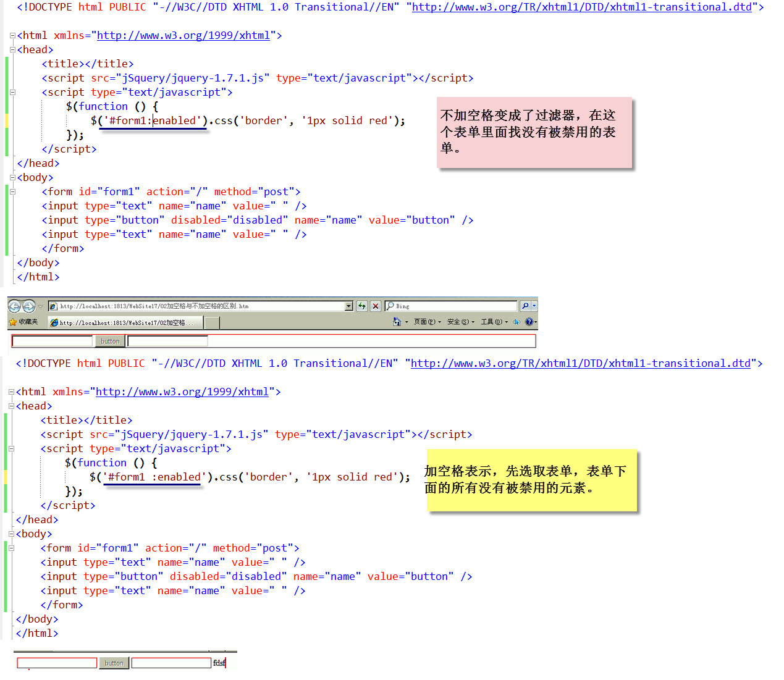
Task: Collapse the <head> node in top code
Action: pyautogui.click(x=12, y=50)
